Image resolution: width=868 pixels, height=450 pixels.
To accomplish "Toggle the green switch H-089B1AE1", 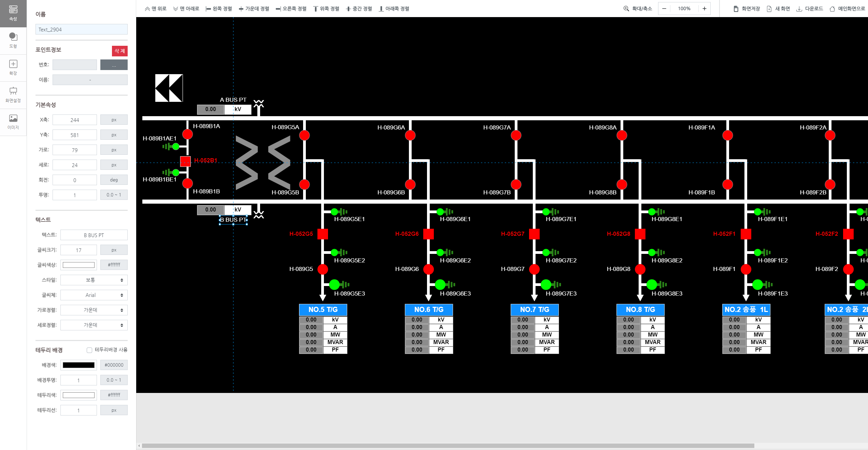I will 175,146.
